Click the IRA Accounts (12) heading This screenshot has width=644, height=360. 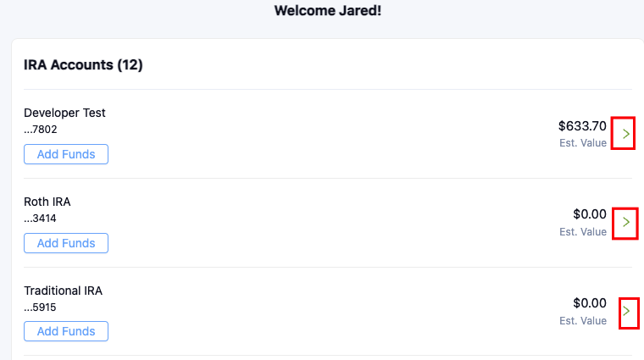(83, 65)
